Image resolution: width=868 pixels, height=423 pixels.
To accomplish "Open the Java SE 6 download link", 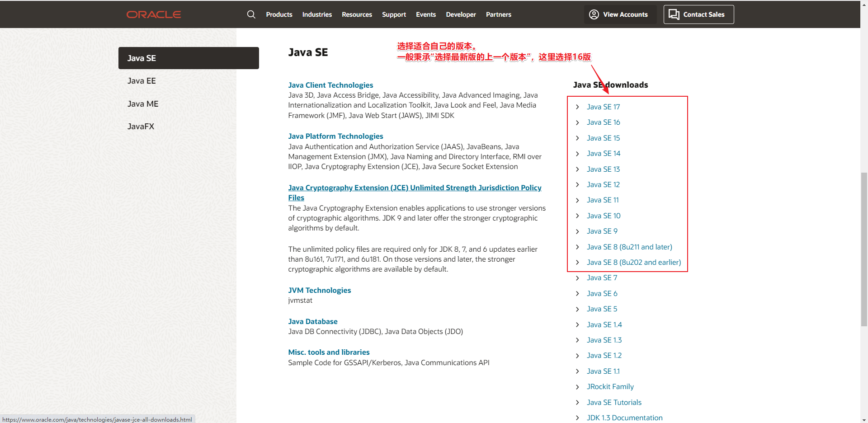I will pos(602,293).
